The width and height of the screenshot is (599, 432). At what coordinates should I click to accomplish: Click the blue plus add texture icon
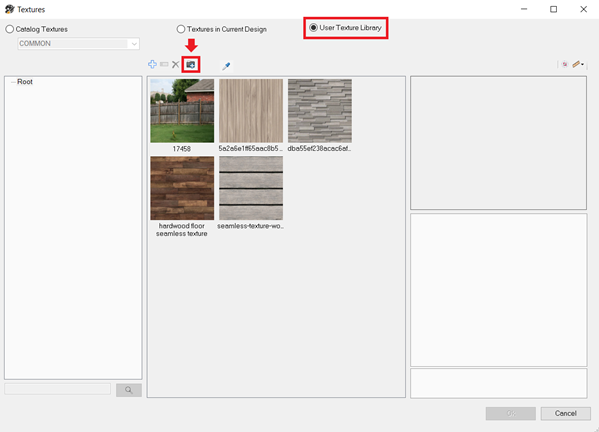[x=152, y=64]
